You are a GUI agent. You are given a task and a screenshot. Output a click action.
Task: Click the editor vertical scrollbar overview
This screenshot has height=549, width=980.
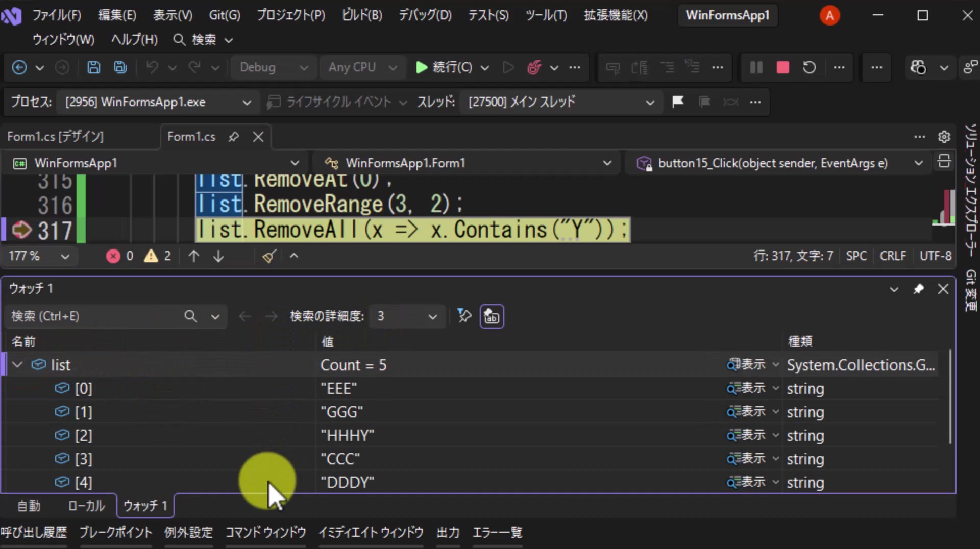(x=945, y=209)
